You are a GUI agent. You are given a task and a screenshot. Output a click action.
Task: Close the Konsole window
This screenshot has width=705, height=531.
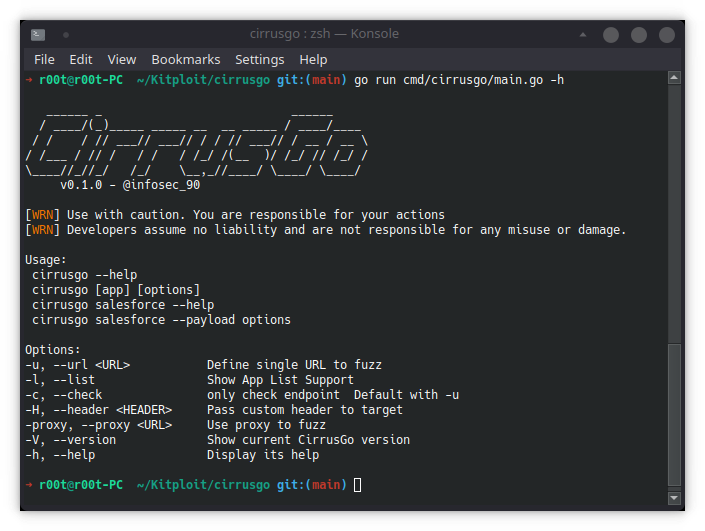(666, 35)
